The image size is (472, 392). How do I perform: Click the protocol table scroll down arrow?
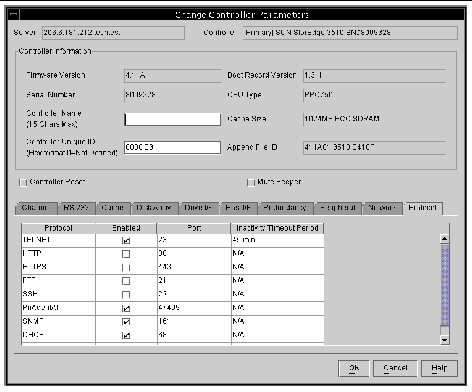click(x=445, y=340)
